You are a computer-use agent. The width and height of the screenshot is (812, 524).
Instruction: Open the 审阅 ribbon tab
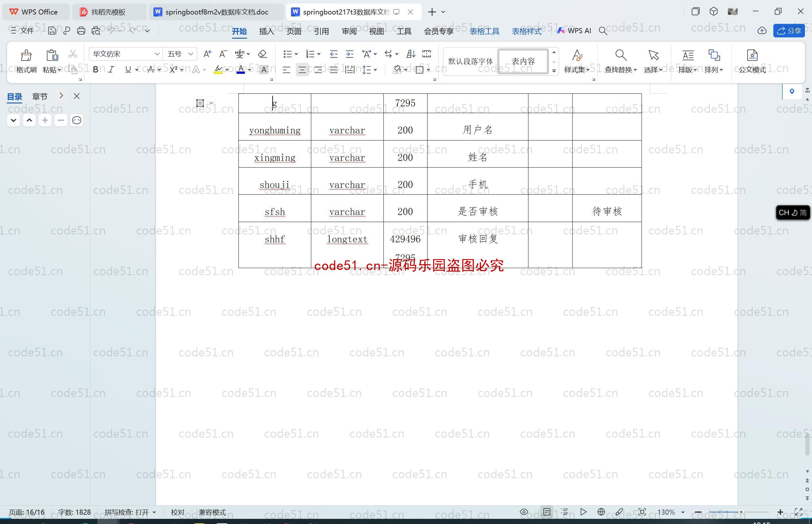349,31
